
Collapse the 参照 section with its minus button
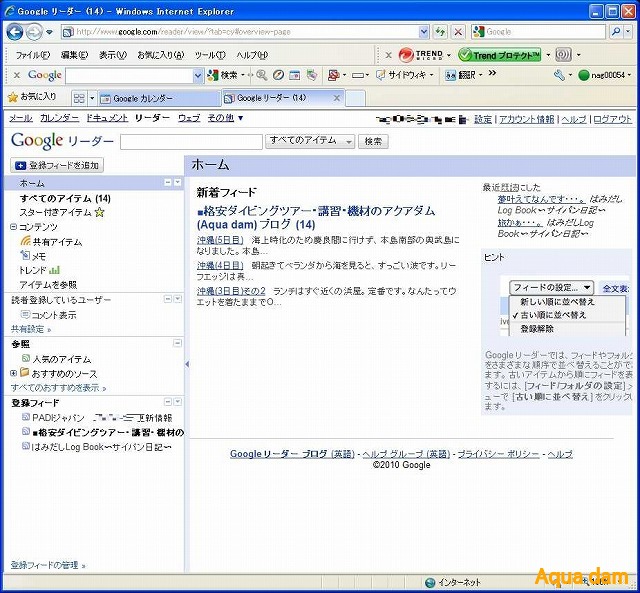(x=178, y=343)
